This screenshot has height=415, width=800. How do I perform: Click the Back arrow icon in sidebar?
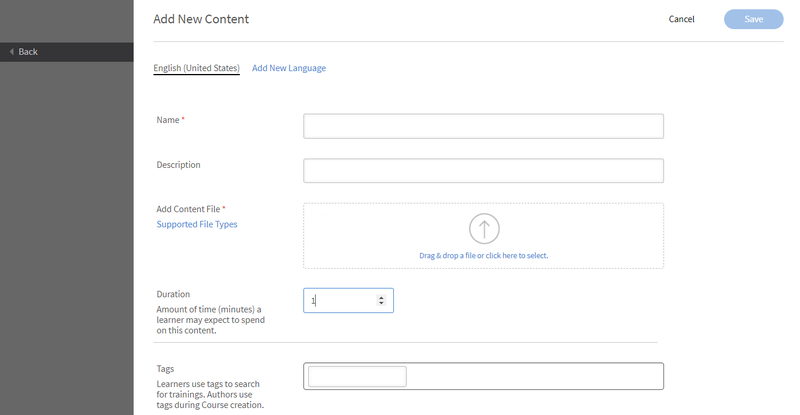click(12, 52)
